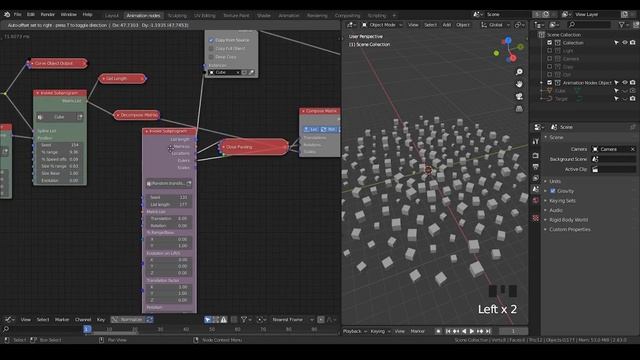Viewport: 640px width, 360px height.
Task: Open the Rendering workspace tab
Action: [317, 16]
